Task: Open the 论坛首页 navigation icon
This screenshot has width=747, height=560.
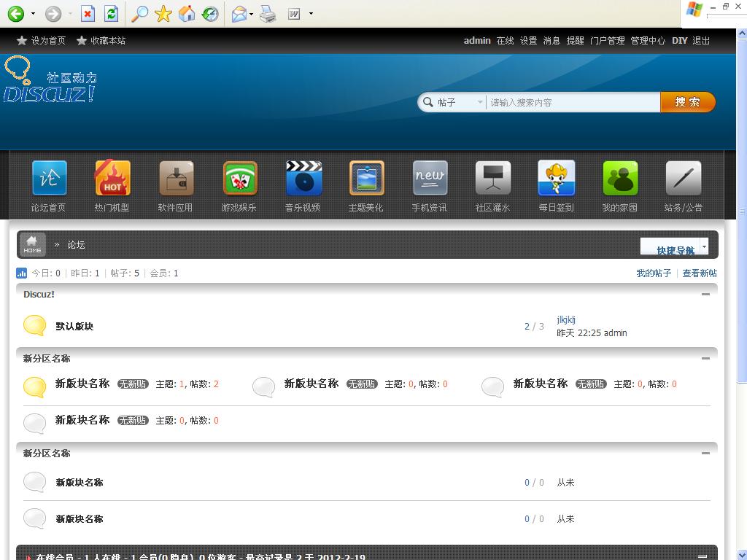Action: [x=50, y=178]
